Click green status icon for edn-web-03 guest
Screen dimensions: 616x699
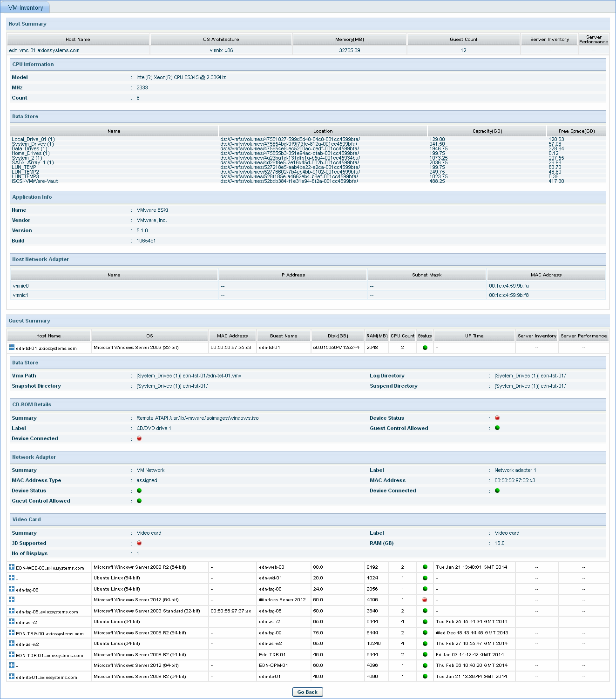(425, 567)
